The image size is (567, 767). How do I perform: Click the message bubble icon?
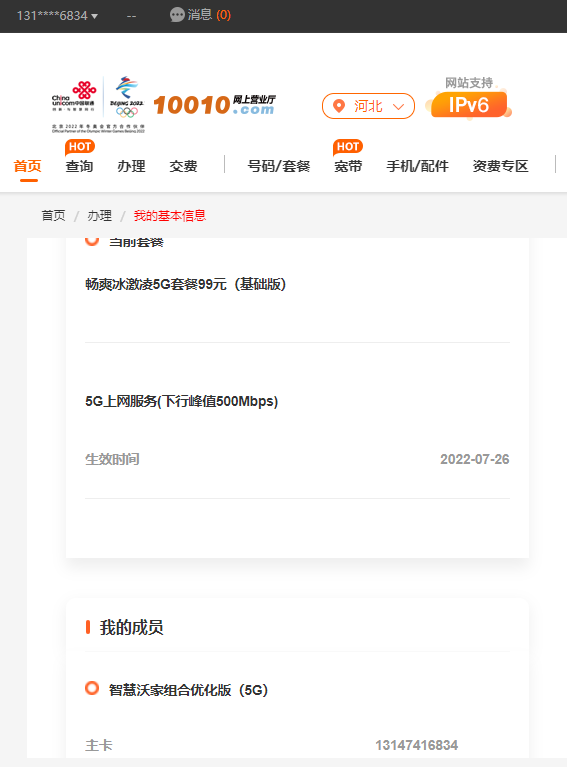[177, 15]
